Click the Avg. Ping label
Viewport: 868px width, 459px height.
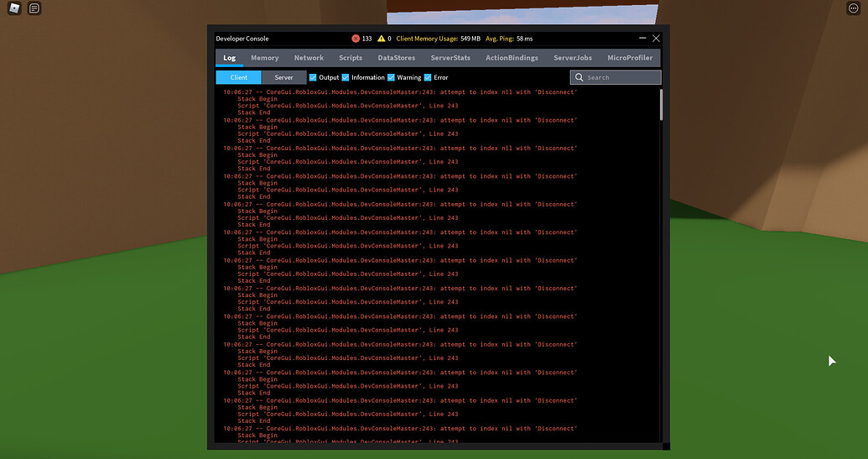[499, 39]
